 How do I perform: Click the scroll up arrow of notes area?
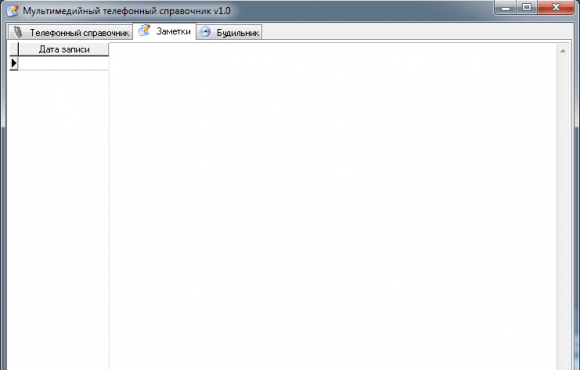pyautogui.click(x=563, y=51)
